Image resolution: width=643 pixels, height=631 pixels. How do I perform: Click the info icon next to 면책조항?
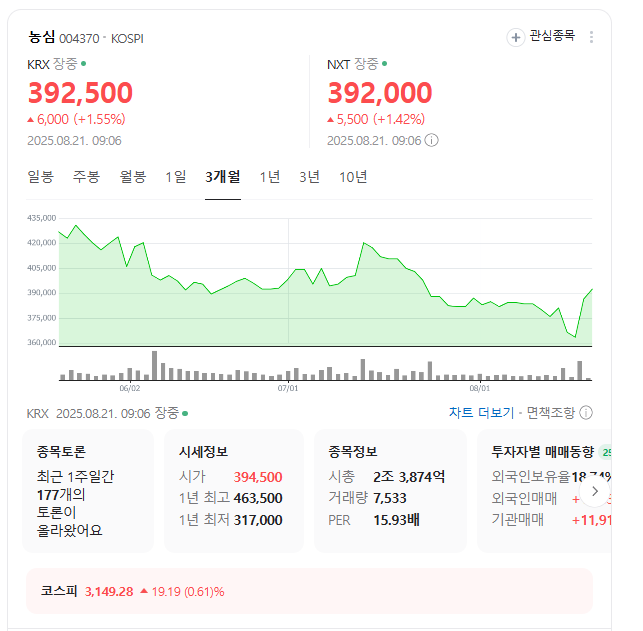(x=586, y=413)
